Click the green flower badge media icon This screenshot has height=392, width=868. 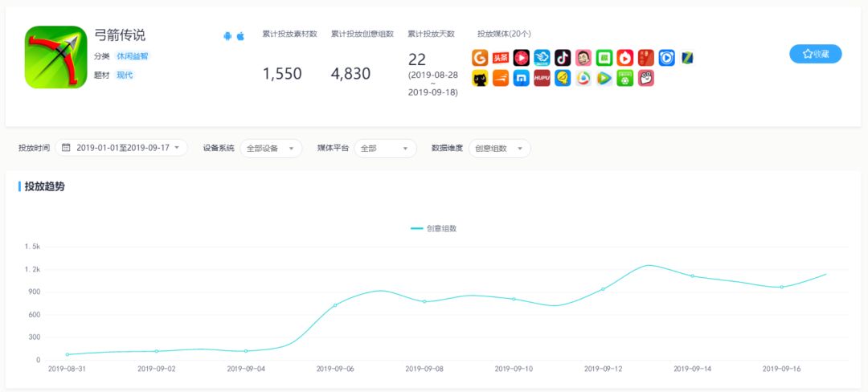625,78
